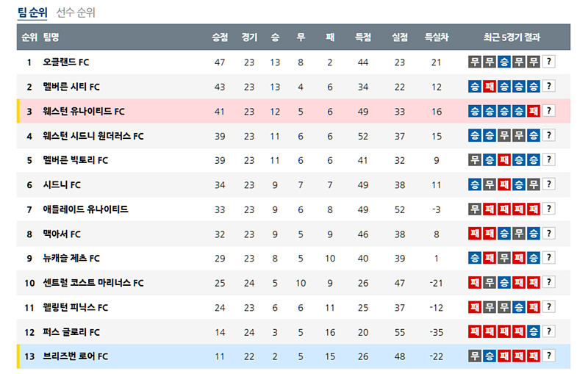The image size is (588, 374).
Task: Click the blue 승 badge in 퍼스 글로리 row
Action: pos(534,331)
